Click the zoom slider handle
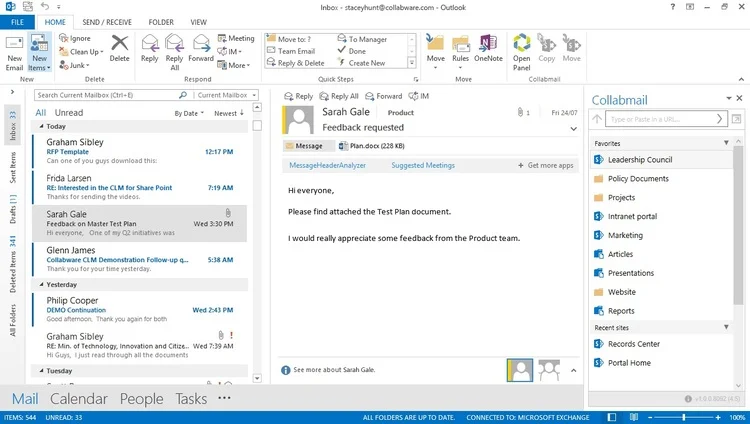Image resolution: width=750 pixels, height=424 pixels. 684,417
